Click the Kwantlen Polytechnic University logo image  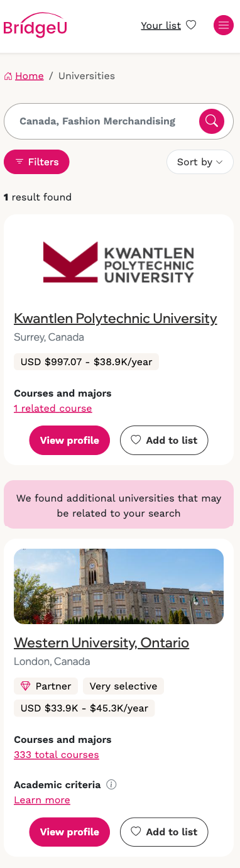click(119, 261)
